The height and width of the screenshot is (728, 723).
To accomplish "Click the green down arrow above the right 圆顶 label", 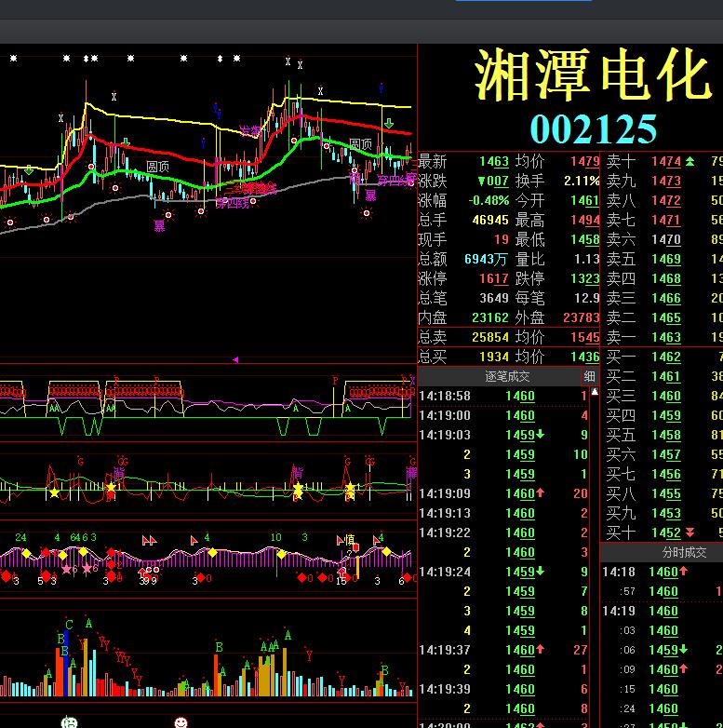I will tap(389, 123).
